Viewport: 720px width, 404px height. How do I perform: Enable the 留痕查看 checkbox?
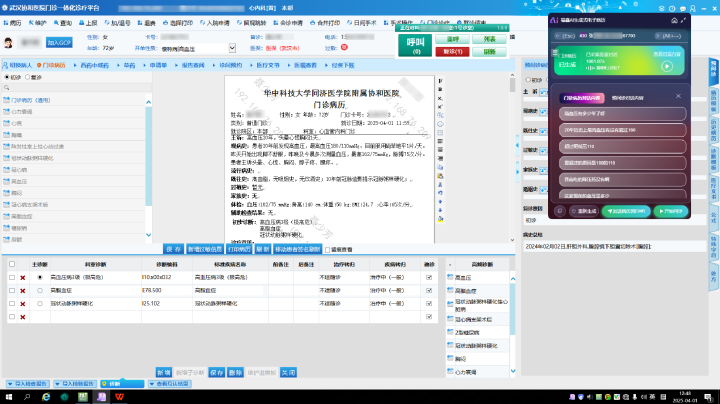[327, 250]
